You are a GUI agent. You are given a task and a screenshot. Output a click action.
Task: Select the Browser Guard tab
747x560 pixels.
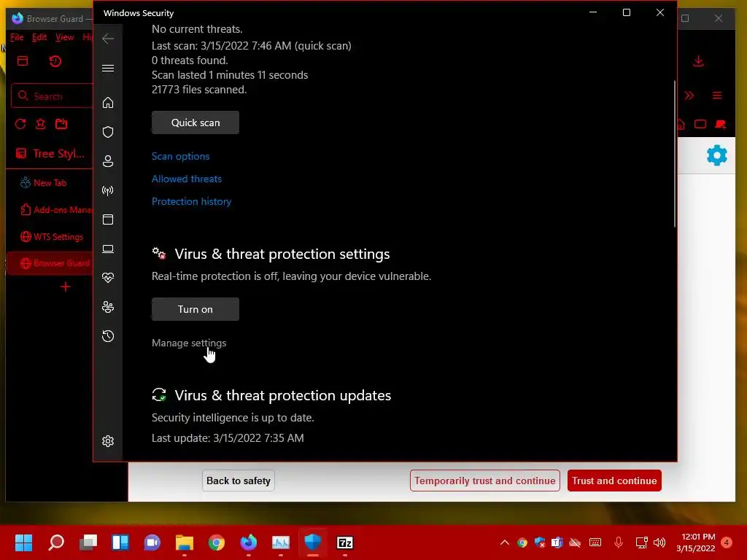click(50, 262)
